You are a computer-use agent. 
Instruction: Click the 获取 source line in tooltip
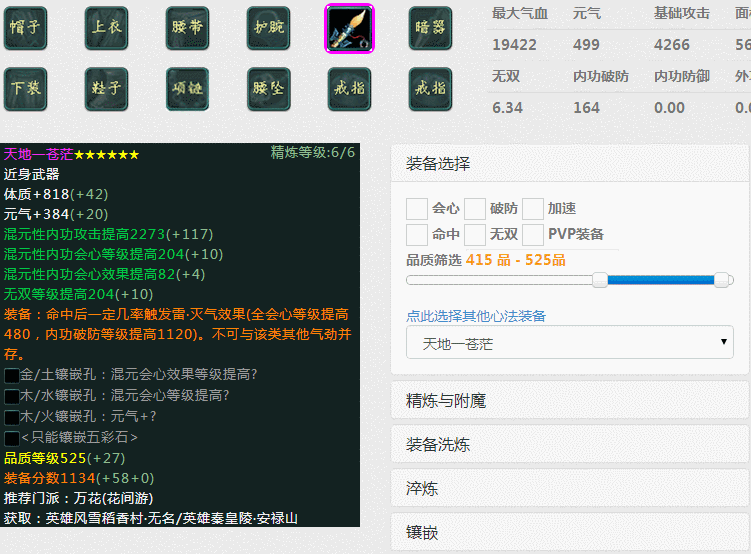[x=150, y=518]
